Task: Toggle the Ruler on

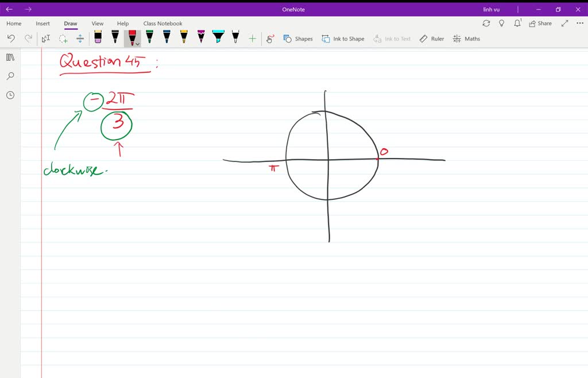Action: pos(431,38)
